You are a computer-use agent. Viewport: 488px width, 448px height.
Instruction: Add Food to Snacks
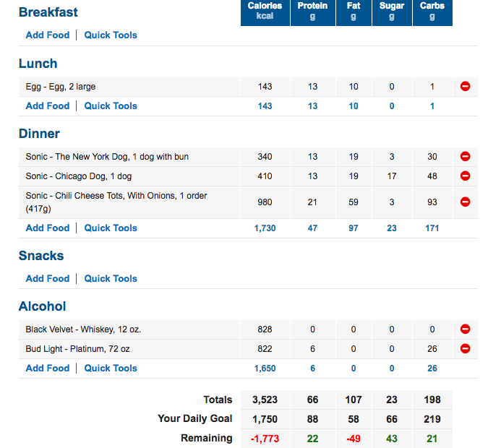point(48,278)
